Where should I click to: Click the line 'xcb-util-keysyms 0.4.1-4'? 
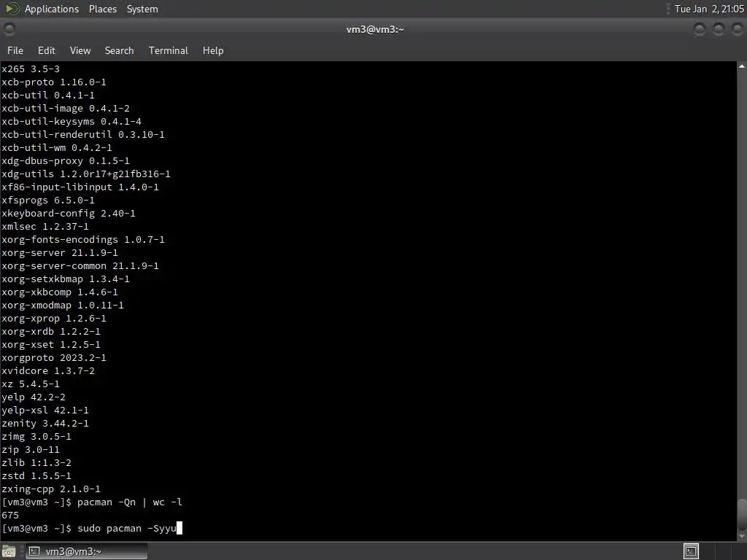click(71, 122)
